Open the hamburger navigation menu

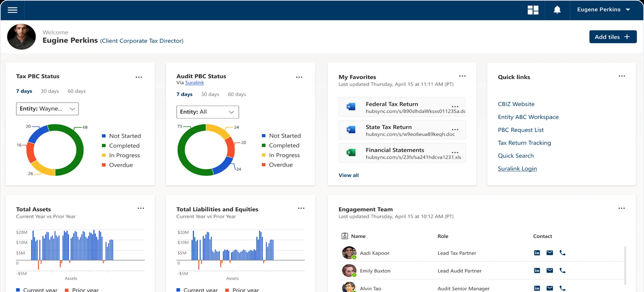(x=13, y=10)
